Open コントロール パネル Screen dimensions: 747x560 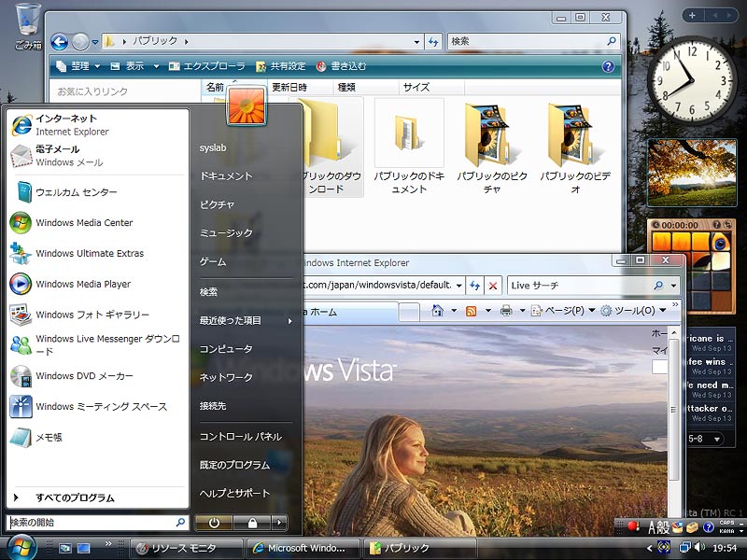241,437
